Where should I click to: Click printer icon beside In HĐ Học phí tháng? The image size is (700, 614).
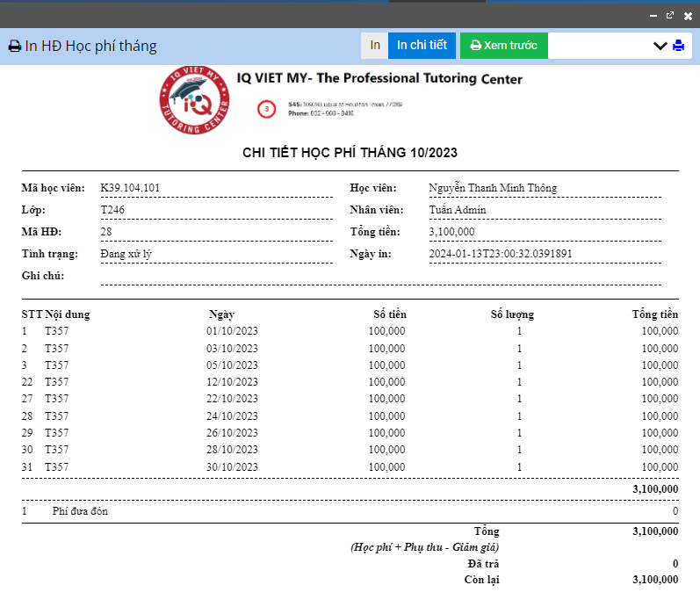click(15, 47)
